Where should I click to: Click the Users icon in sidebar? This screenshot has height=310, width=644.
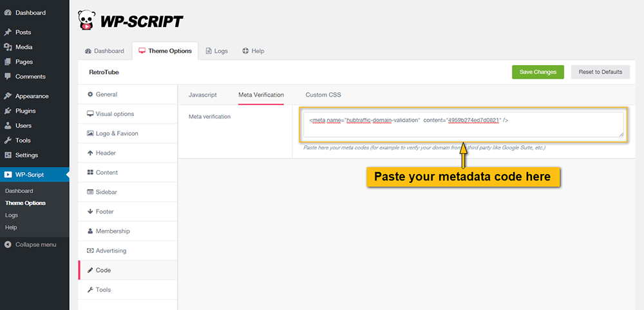tap(8, 126)
